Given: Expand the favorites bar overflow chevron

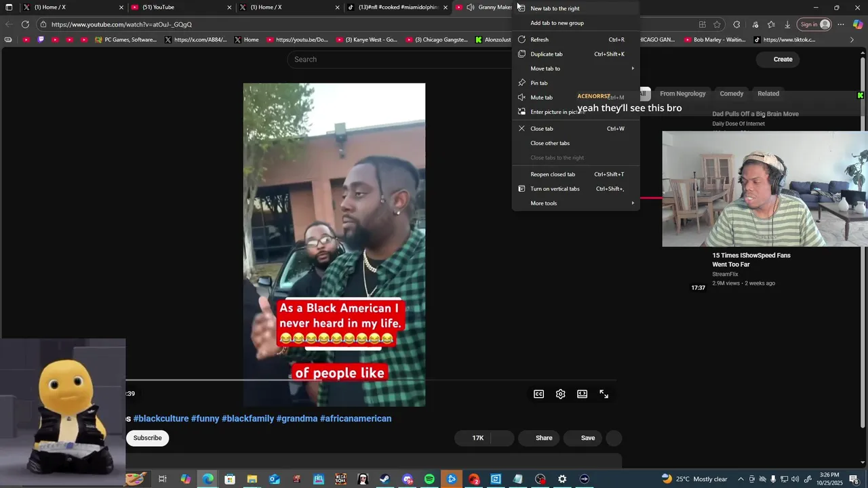Looking at the screenshot, I should (852, 40).
